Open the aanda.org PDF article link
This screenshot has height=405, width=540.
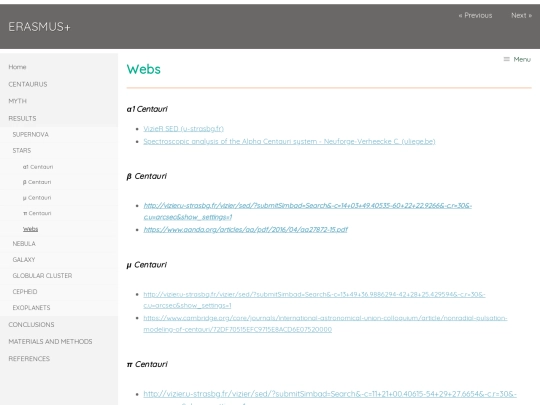pos(246,229)
